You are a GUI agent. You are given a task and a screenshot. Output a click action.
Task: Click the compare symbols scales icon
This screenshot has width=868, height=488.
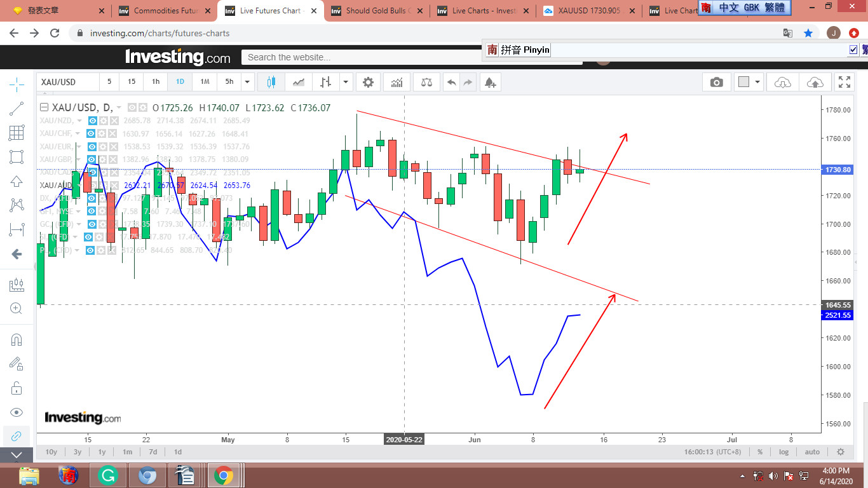[x=426, y=82]
